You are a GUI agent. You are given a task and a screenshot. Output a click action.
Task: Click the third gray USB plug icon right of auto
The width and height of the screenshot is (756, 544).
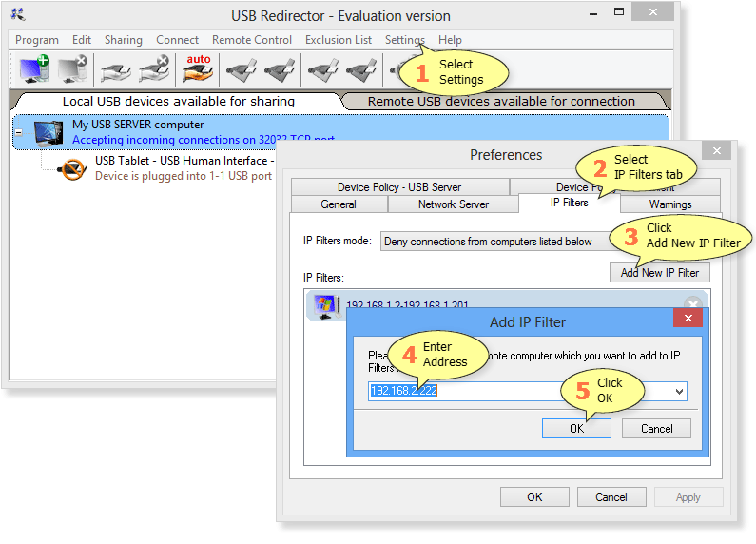[x=323, y=70]
